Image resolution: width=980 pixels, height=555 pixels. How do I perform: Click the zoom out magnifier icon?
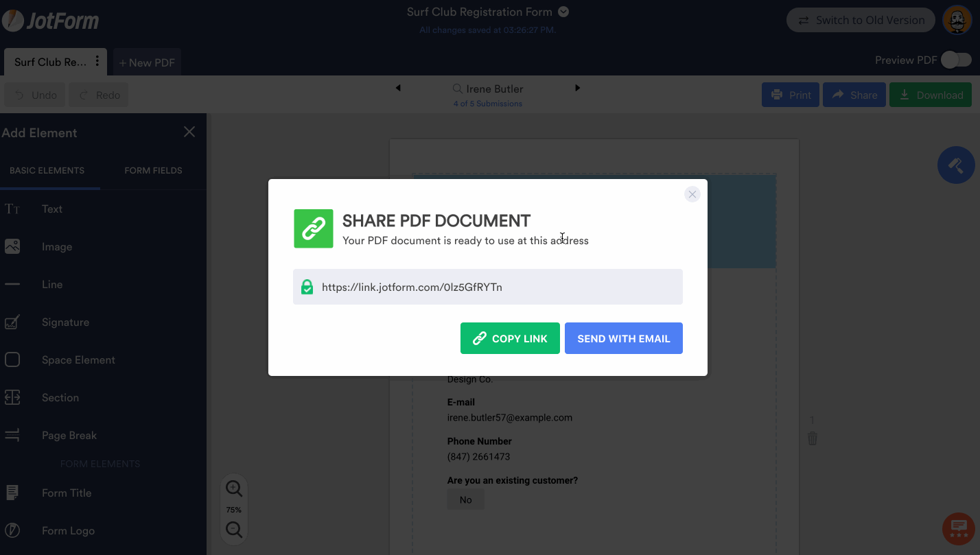(234, 530)
